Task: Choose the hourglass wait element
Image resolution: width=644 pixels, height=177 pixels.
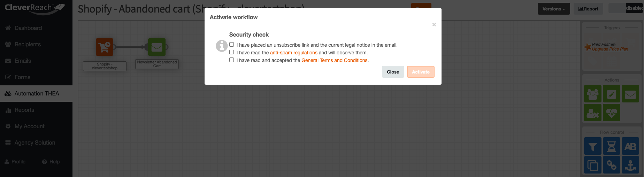Action: click(x=611, y=146)
